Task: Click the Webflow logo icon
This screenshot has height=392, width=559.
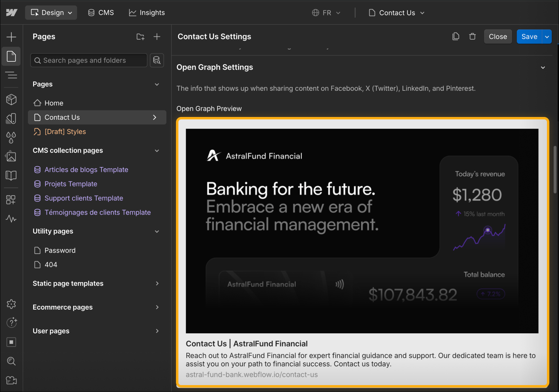Action: click(x=11, y=13)
